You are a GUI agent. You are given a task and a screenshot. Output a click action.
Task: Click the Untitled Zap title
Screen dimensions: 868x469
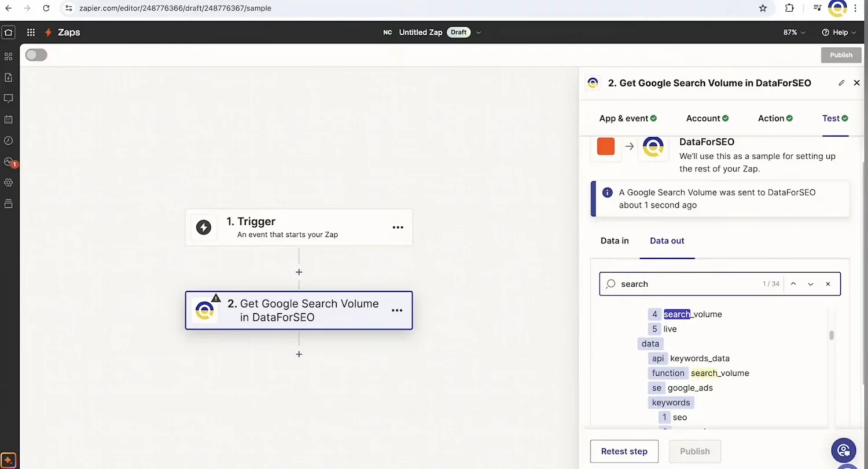[420, 32]
